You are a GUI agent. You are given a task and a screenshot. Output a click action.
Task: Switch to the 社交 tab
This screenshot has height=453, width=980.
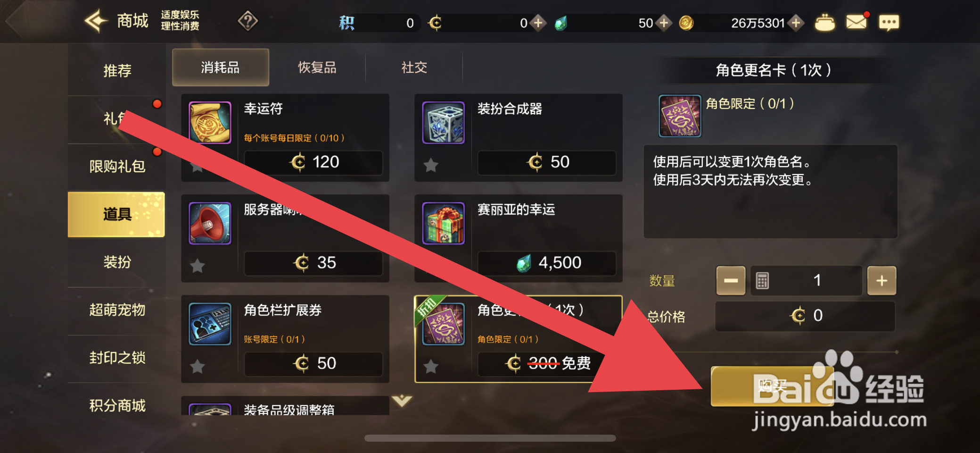(414, 67)
